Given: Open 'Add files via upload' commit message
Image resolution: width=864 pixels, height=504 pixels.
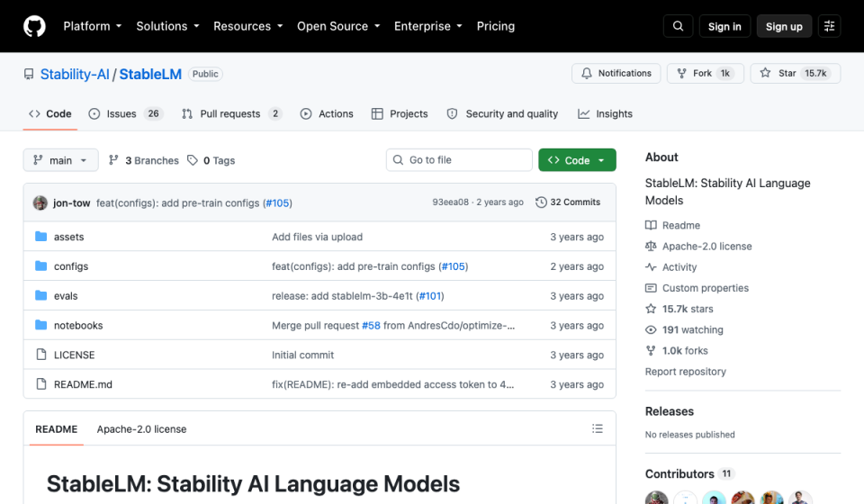Looking at the screenshot, I should click(x=317, y=237).
